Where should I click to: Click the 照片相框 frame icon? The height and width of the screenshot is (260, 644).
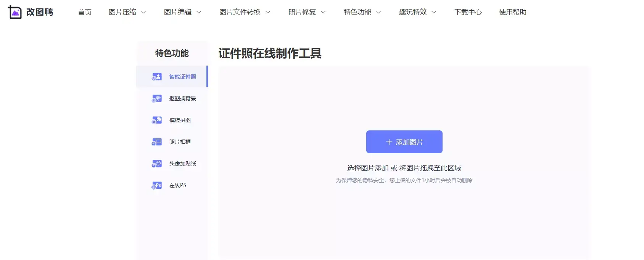[x=156, y=142]
